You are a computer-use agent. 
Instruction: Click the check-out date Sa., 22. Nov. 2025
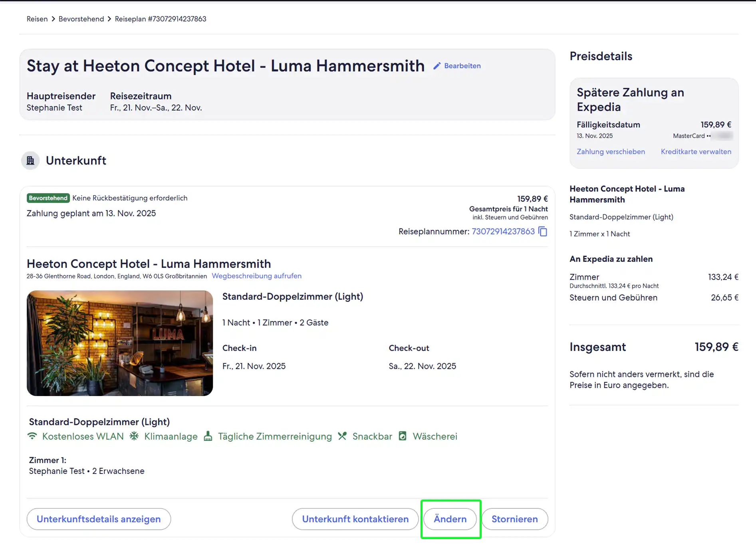coord(423,366)
